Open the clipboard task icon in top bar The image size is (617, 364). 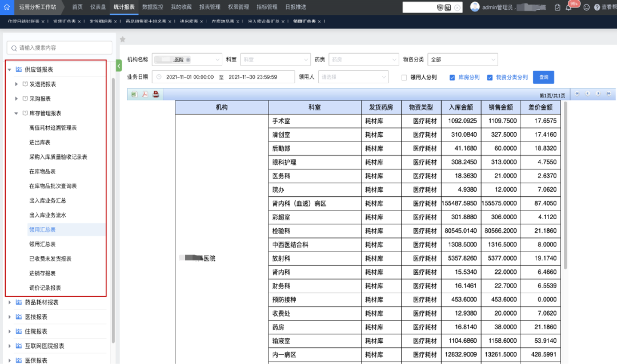[x=557, y=7]
